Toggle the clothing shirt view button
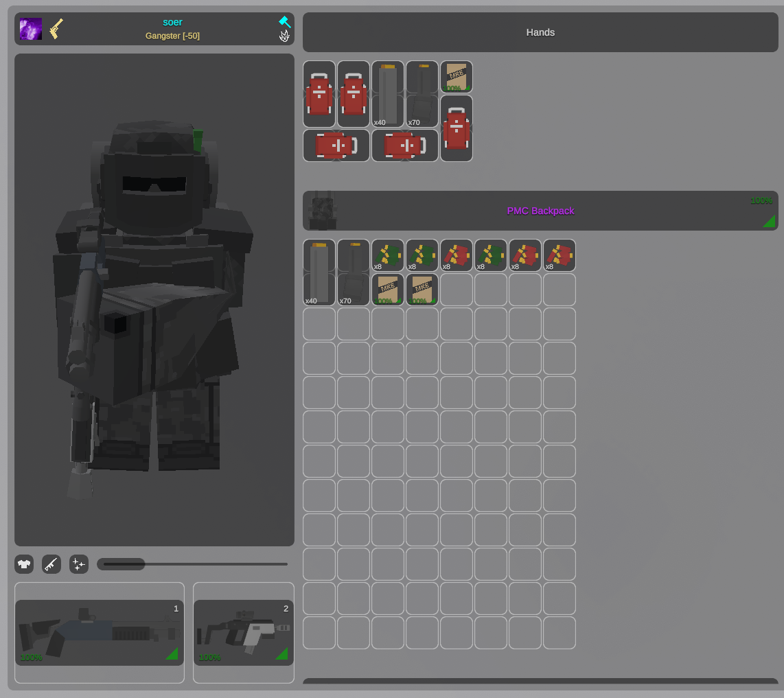The height and width of the screenshot is (698, 784). [x=24, y=564]
